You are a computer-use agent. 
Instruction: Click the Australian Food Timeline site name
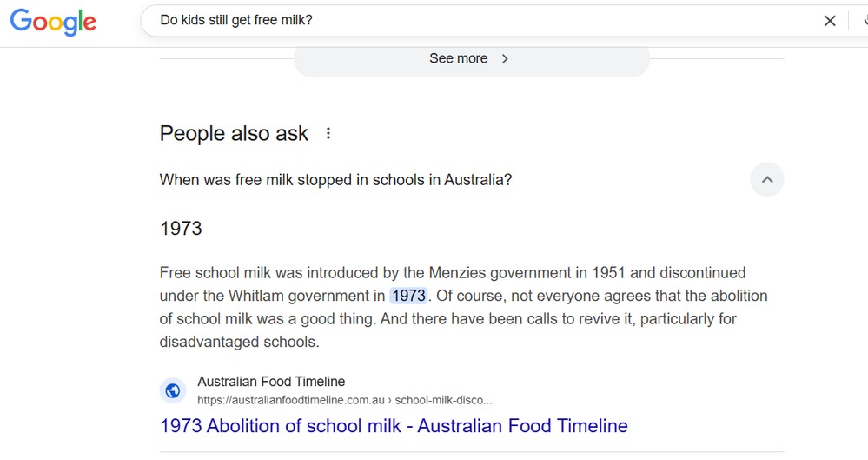click(271, 382)
